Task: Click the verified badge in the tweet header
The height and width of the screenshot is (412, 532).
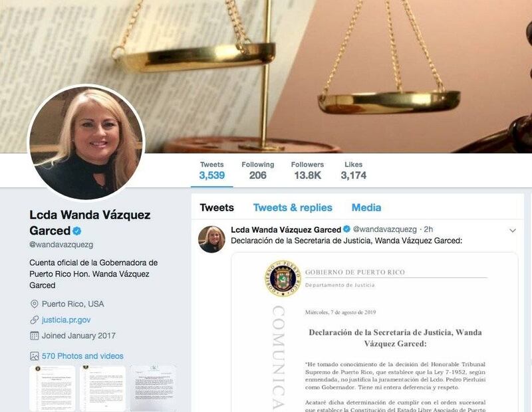Action: [346, 229]
